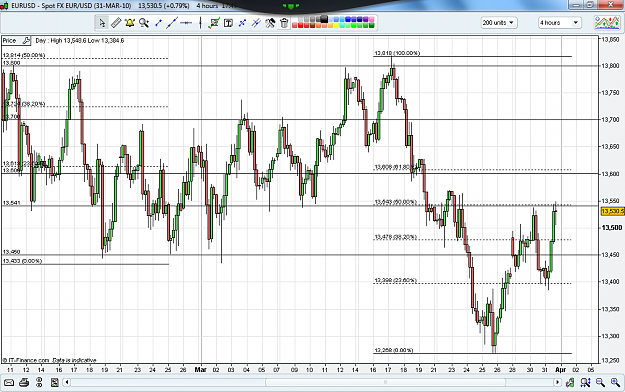Pick the blue crossed-lines drawing tool

coord(242,23)
